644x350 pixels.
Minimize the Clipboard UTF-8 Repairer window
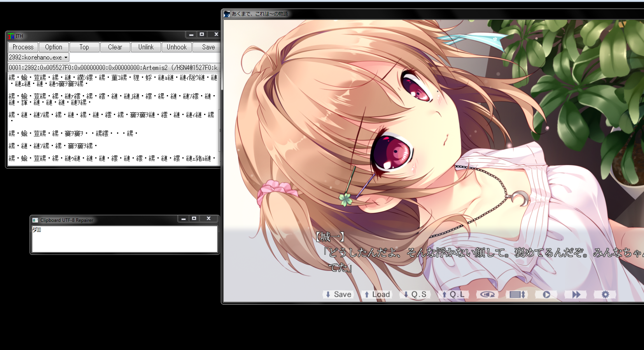click(183, 219)
